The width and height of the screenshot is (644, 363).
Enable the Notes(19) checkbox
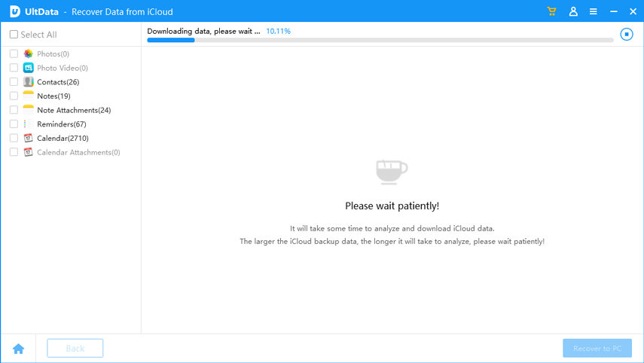coord(14,96)
